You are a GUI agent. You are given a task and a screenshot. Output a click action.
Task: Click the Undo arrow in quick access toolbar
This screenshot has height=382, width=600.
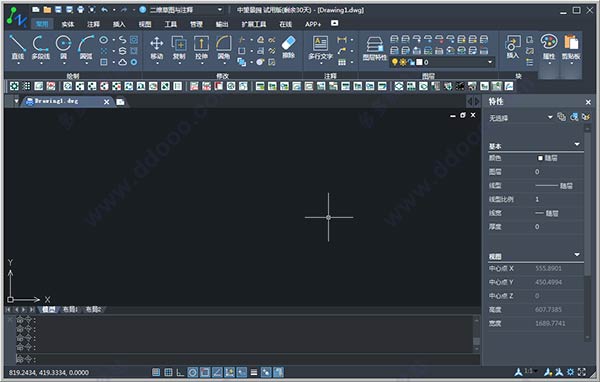[x=104, y=10]
